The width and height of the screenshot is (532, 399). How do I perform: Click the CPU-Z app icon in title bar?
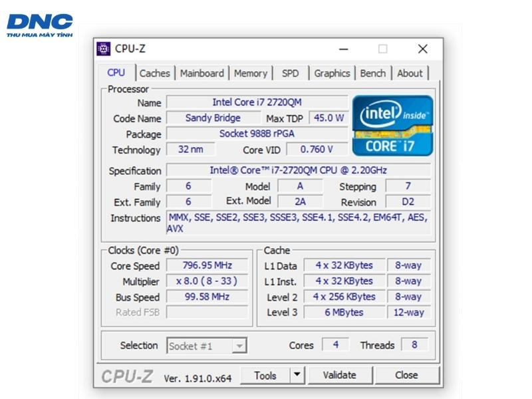click(x=103, y=49)
